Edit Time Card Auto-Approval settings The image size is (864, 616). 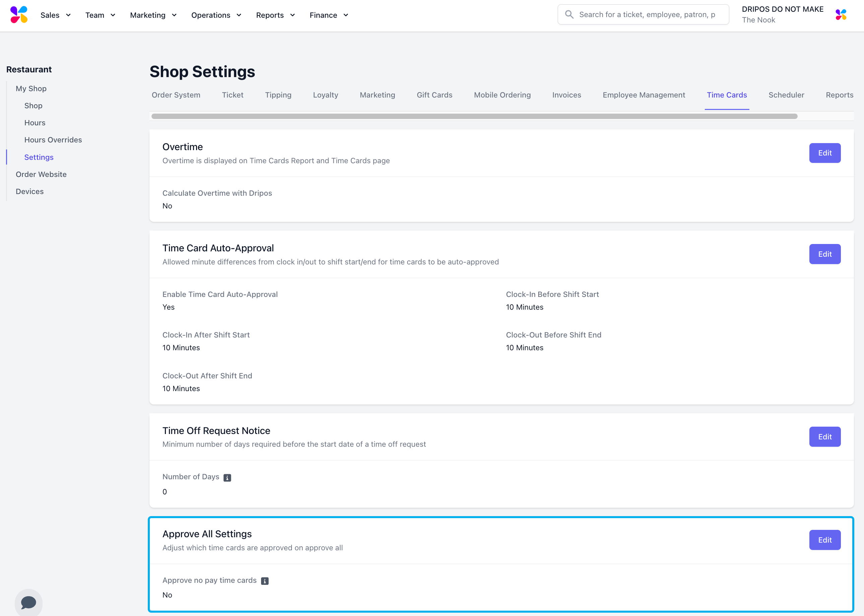pyautogui.click(x=824, y=254)
